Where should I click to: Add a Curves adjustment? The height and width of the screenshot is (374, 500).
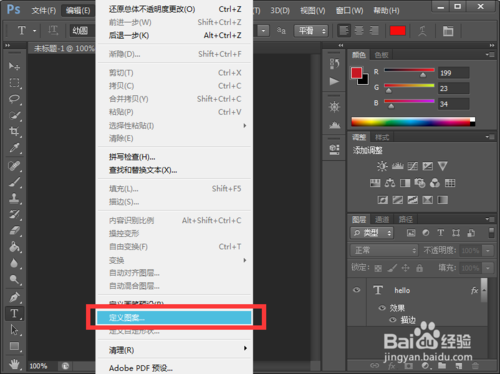(413, 166)
